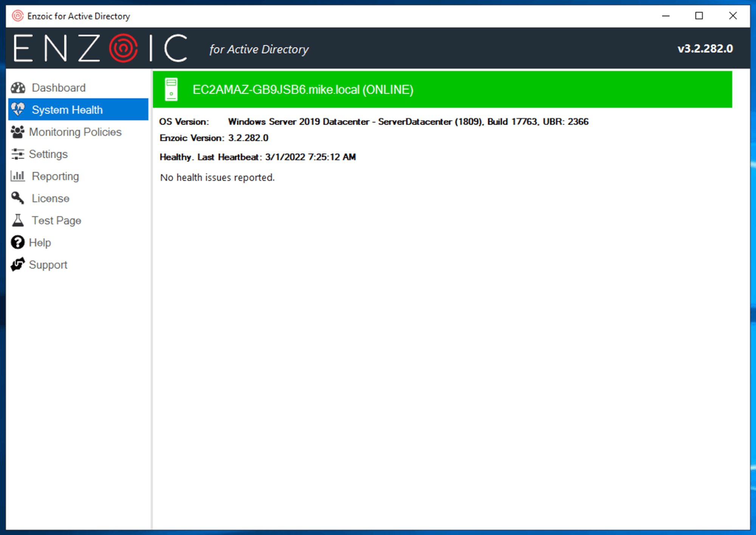Click the Dashboard gauge icon
The height and width of the screenshot is (535, 756).
[x=18, y=88]
